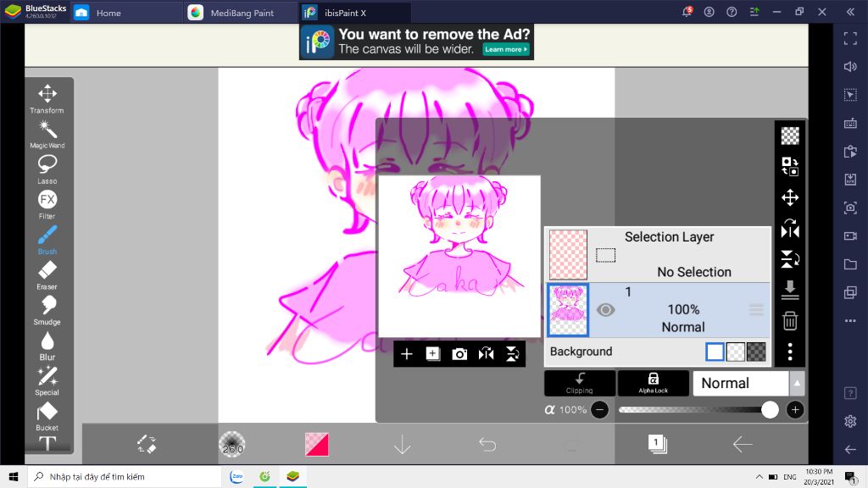Select the Eraser tool
Viewport: 868px width, 488px height.
coord(47,275)
